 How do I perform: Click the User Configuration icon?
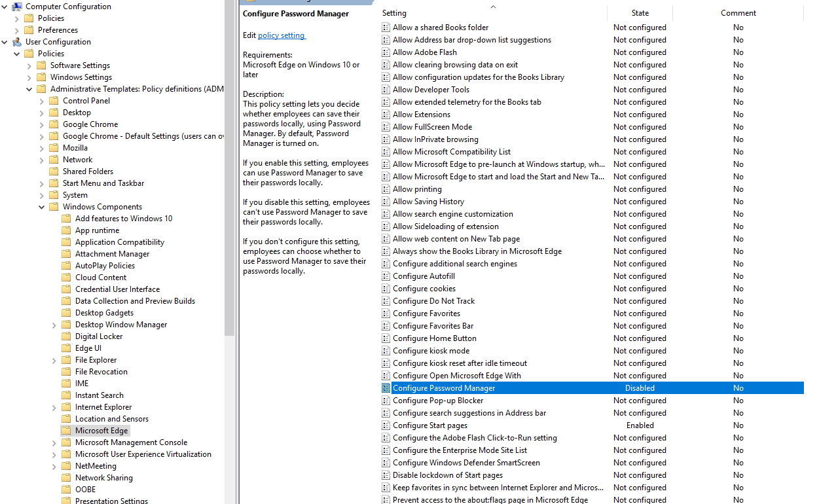point(17,42)
